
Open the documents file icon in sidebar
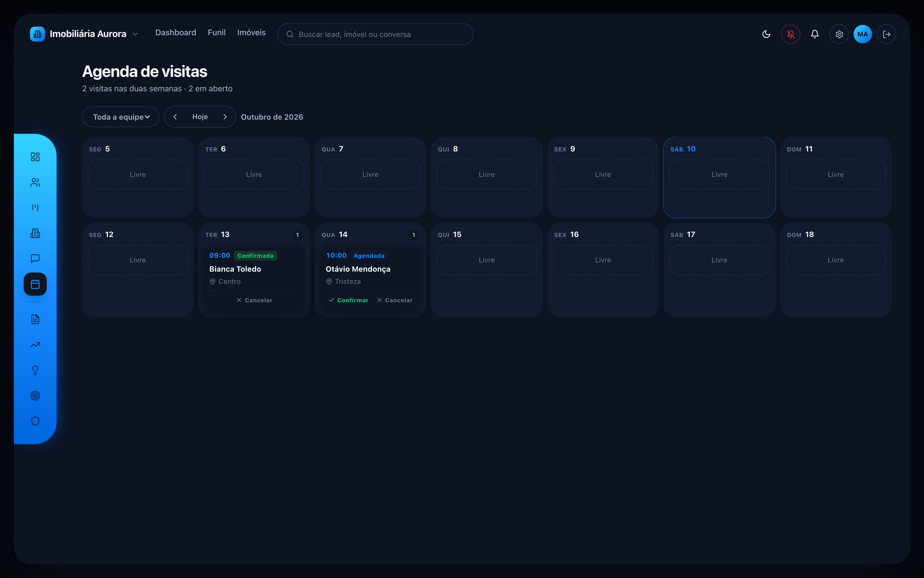[x=35, y=319]
